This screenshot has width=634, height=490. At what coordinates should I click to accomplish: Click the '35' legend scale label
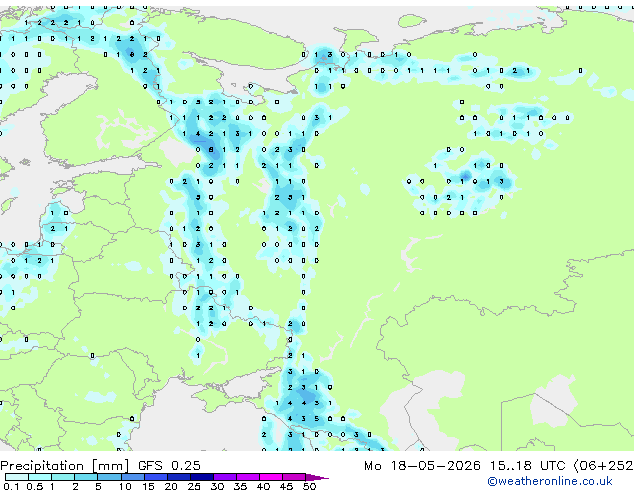pos(240,486)
